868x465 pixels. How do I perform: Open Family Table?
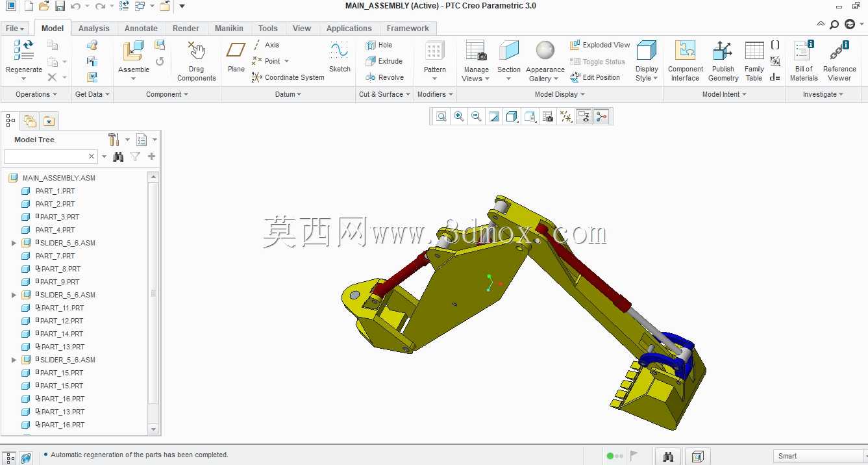(x=754, y=61)
